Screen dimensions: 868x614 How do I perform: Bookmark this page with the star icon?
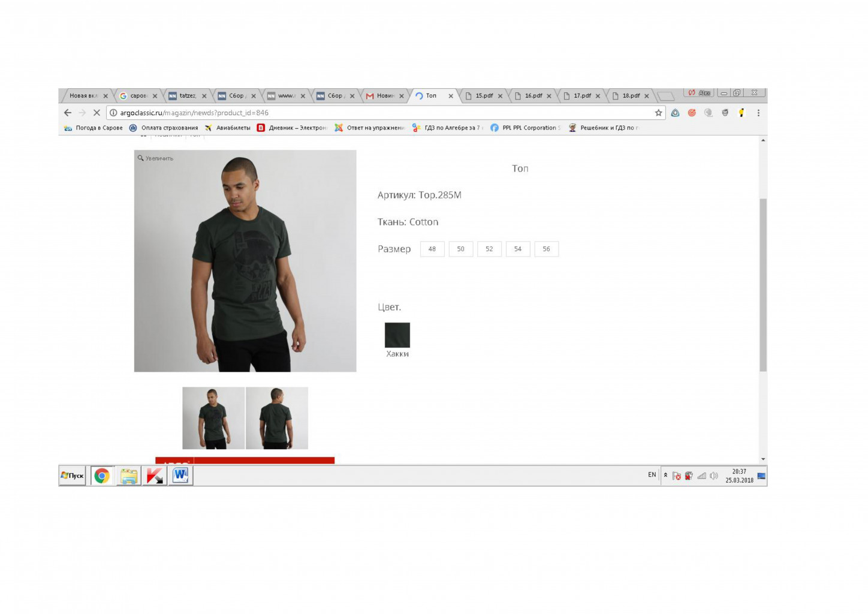coord(658,113)
